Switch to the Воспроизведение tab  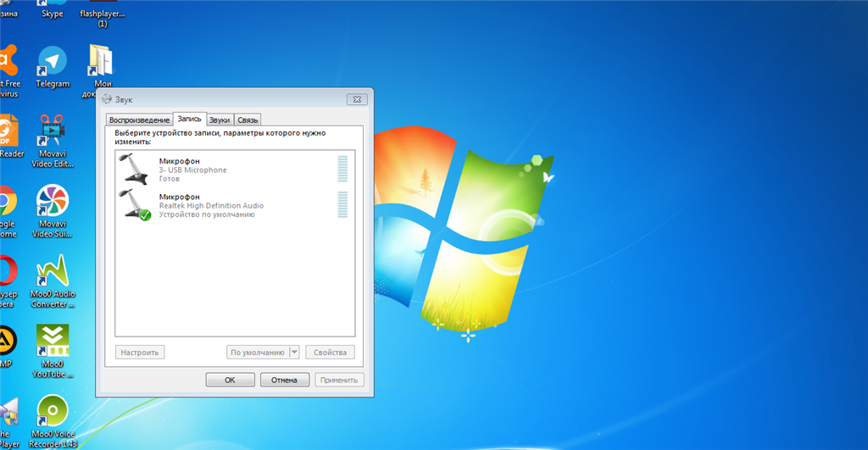[139, 119]
